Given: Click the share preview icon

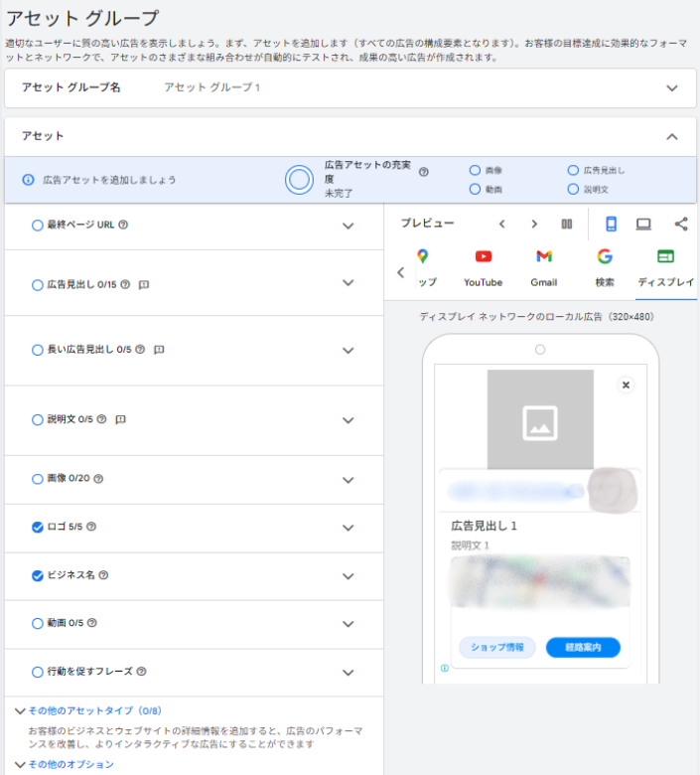Looking at the screenshot, I should pos(680,225).
